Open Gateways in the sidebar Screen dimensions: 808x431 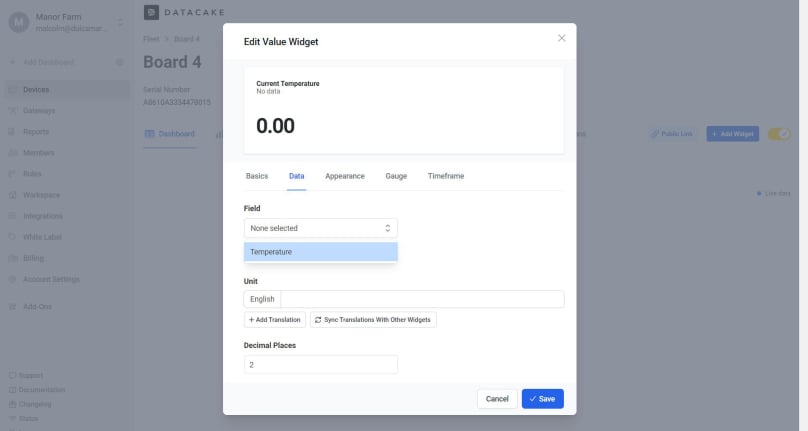click(39, 111)
